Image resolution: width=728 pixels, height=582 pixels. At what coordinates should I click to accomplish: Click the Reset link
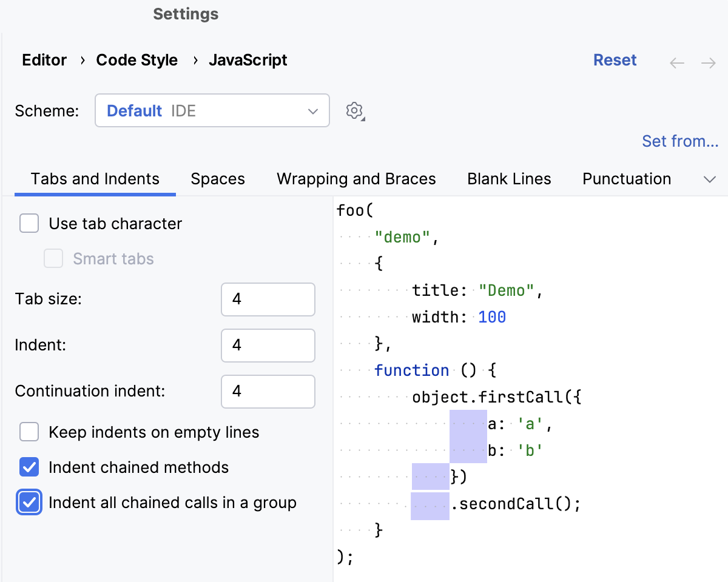tap(615, 60)
